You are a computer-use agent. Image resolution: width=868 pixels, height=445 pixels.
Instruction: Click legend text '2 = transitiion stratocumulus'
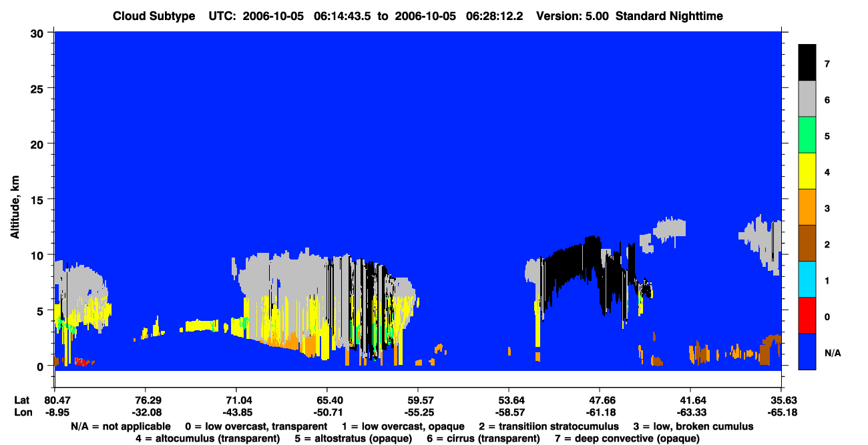pos(549,426)
